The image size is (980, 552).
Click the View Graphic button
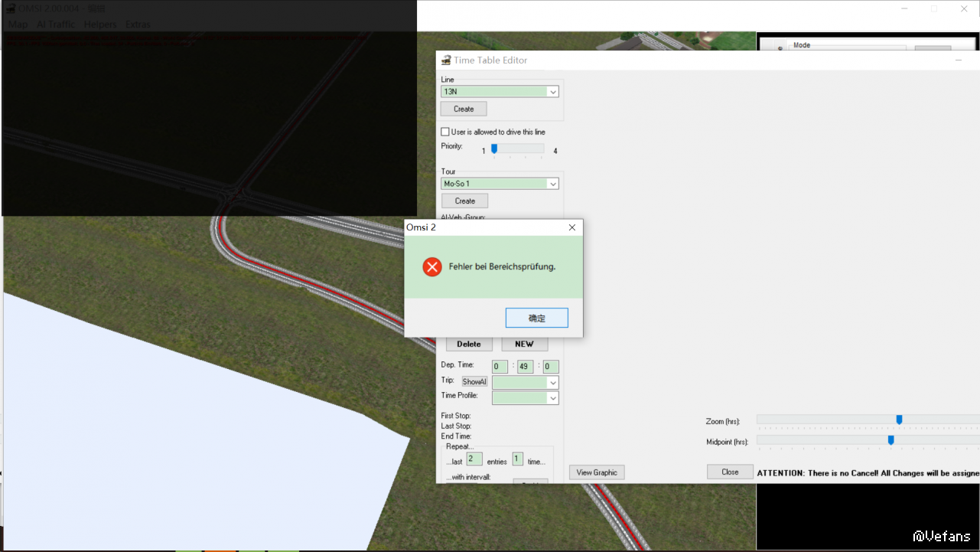[597, 472]
